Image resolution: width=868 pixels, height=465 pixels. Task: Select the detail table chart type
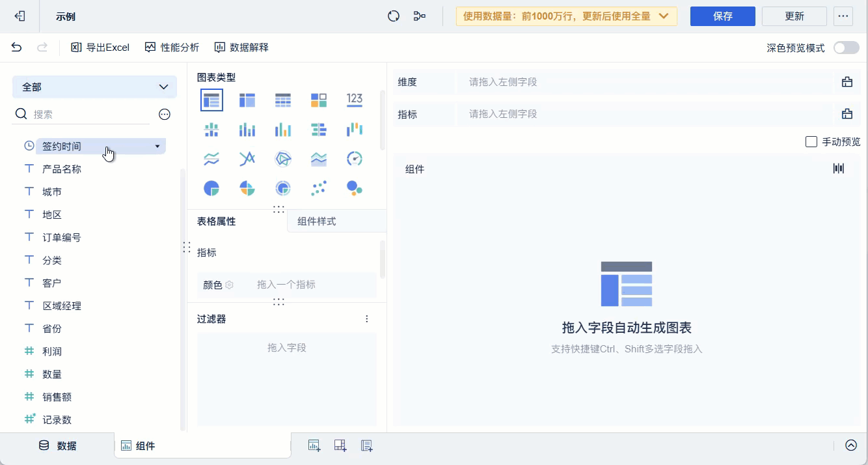[283, 100]
